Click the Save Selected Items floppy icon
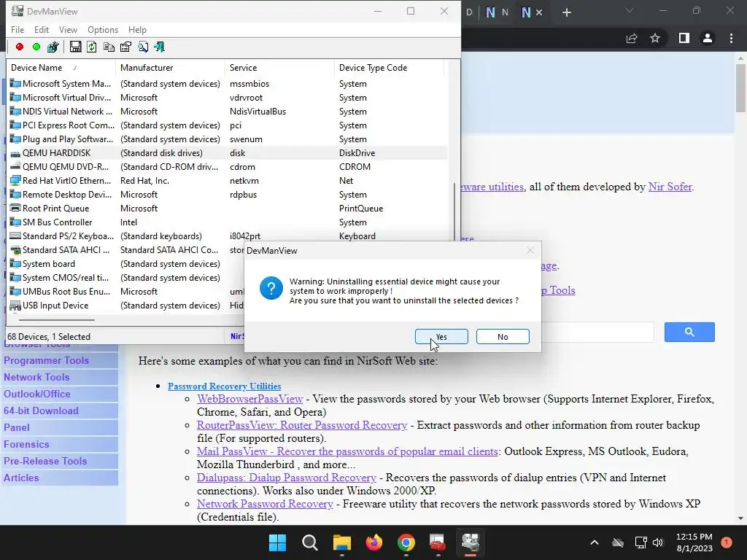The width and height of the screenshot is (747, 560). pyautogui.click(x=75, y=47)
